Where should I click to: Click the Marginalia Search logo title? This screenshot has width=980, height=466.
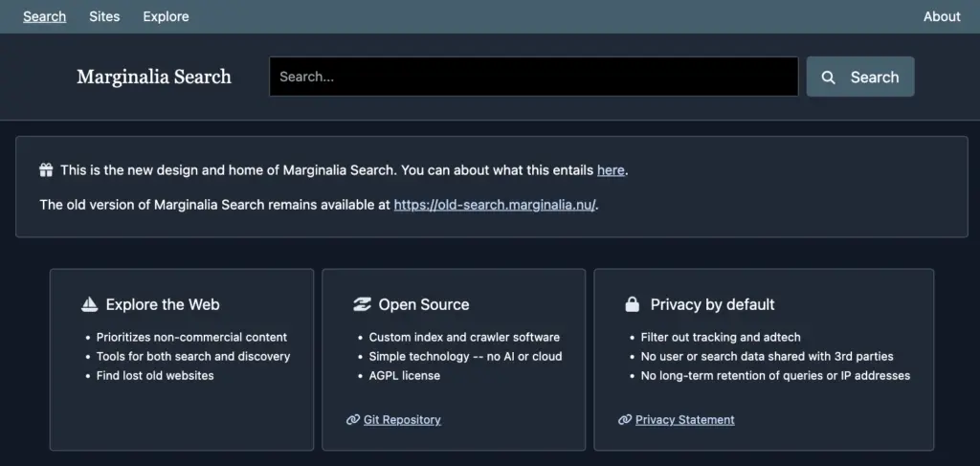coord(154,77)
